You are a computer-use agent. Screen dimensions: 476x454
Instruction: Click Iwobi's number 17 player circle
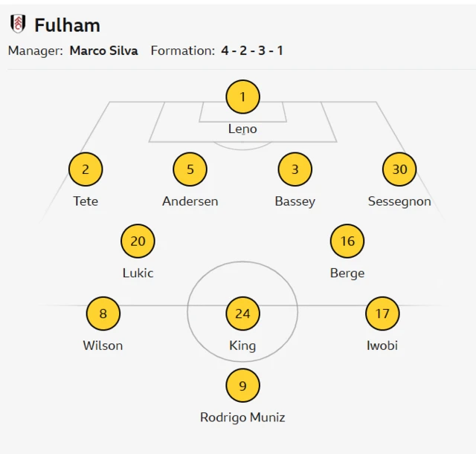382,314
